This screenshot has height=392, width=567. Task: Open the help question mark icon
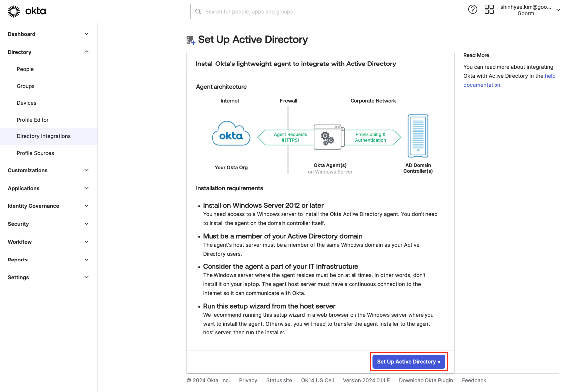(x=473, y=10)
